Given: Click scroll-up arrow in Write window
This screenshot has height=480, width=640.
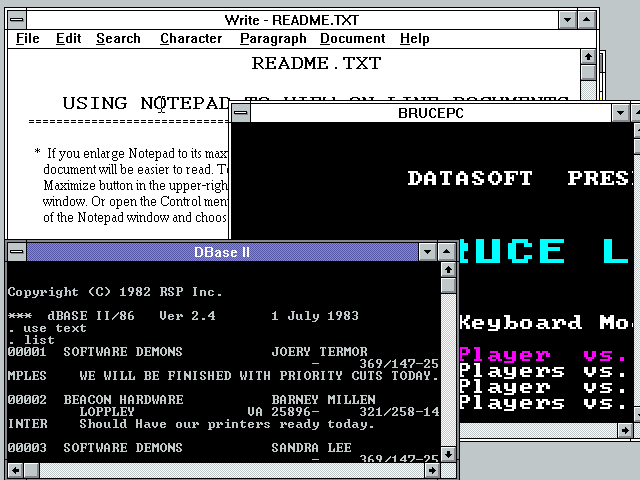Looking at the screenshot, I should click(x=588, y=57).
